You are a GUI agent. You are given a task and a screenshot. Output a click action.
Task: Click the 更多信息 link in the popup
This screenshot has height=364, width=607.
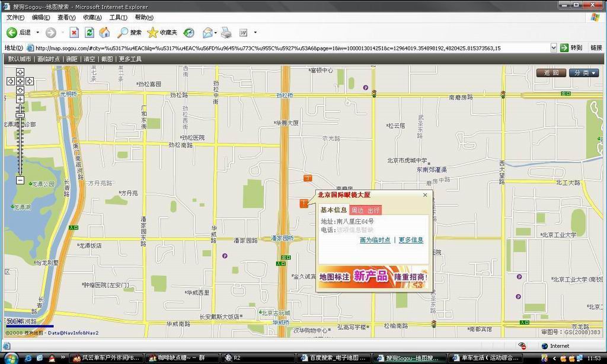point(411,240)
